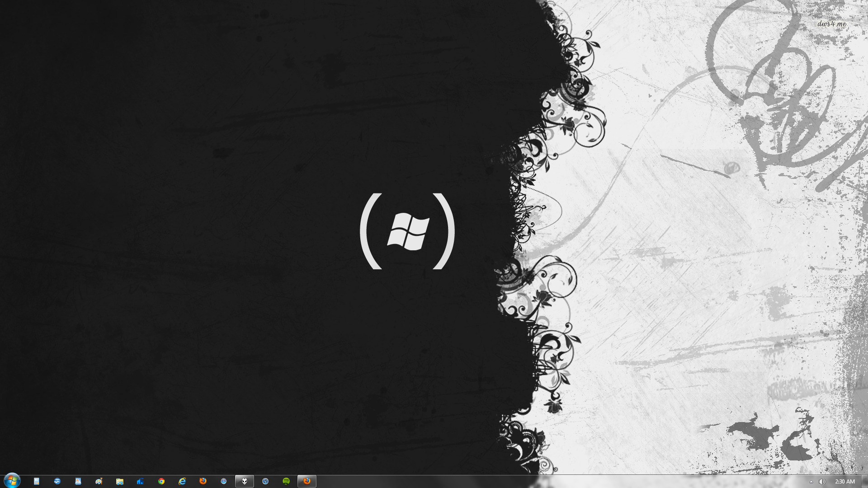Image resolution: width=868 pixels, height=488 pixels.
Task: Launch Safari compass icon in taskbar
Action: click(224, 481)
